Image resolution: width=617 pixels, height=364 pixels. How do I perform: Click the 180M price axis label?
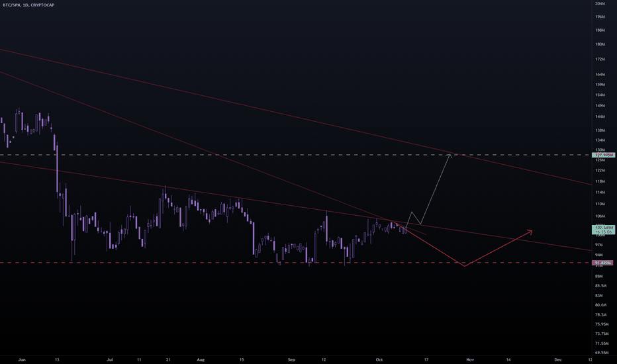tap(600, 44)
